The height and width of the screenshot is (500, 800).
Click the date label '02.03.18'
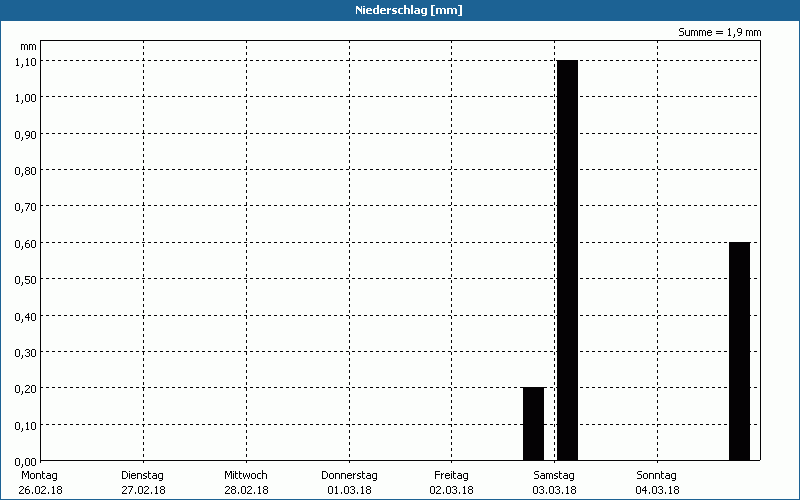(452, 491)
